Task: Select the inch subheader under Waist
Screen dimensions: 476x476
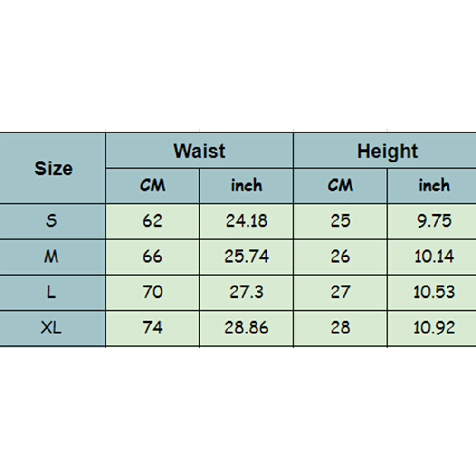Action: (x=246, y=186)
